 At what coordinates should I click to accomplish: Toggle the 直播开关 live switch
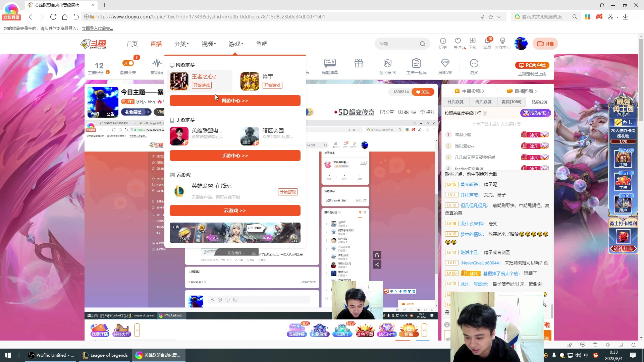pyautogui.click(x=128, y=63)
